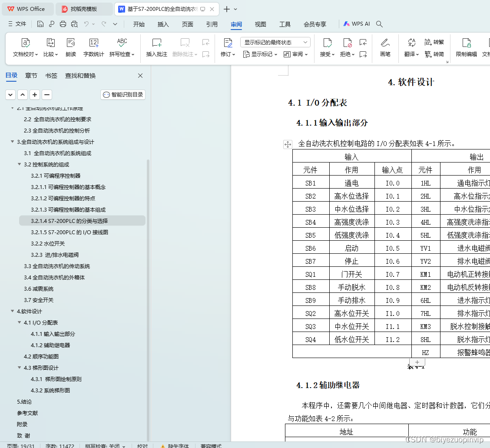Collapse the 4.3 梯形图设计 node

point(20,368)
